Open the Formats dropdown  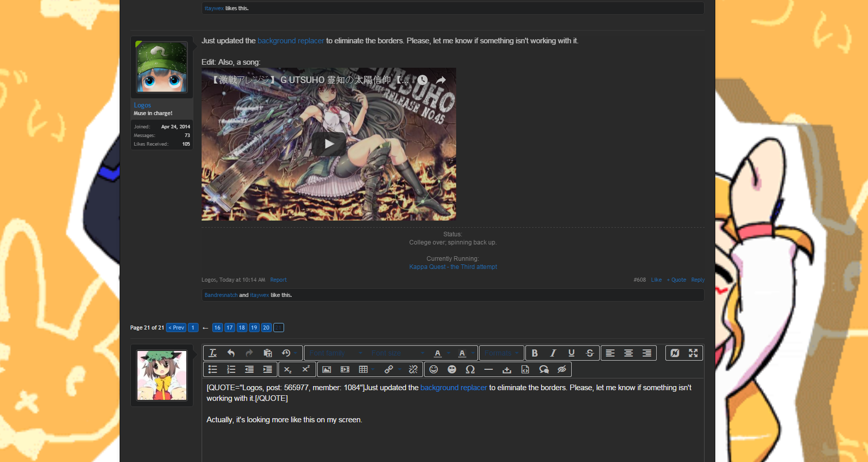(501, 353)
